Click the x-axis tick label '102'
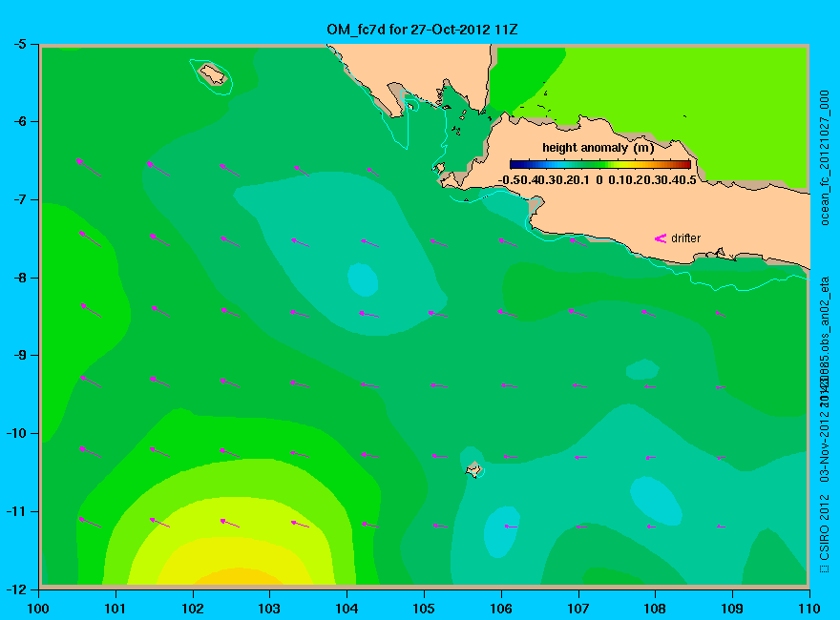The image size is (840, 620). tap(192, 609)
